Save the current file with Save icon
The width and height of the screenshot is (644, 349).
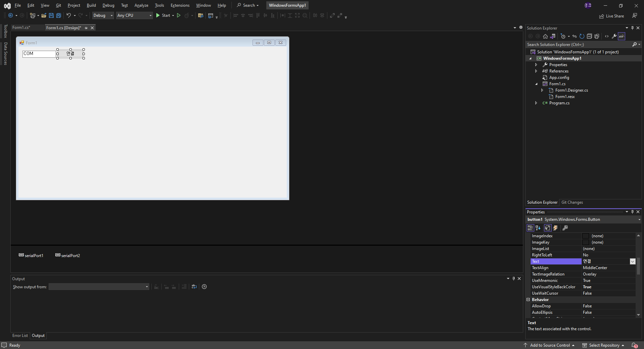(51, 15)
